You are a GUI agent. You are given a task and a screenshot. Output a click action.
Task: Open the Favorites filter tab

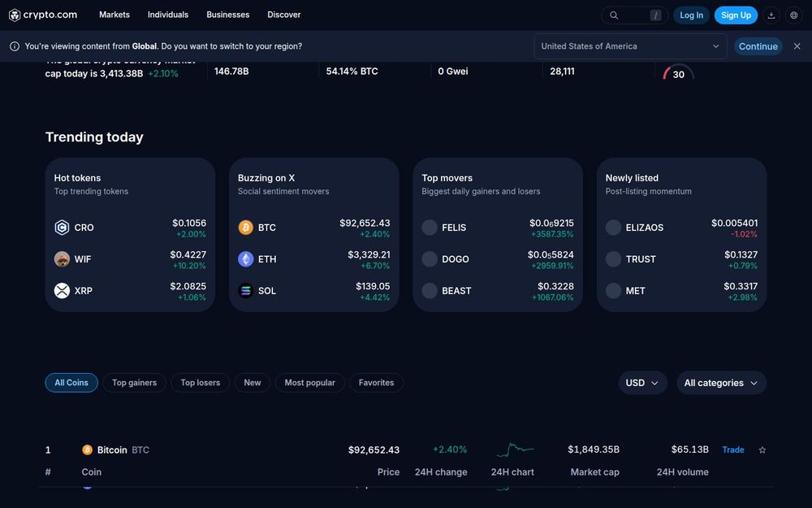pyautogui.click(x=377, y=383)
